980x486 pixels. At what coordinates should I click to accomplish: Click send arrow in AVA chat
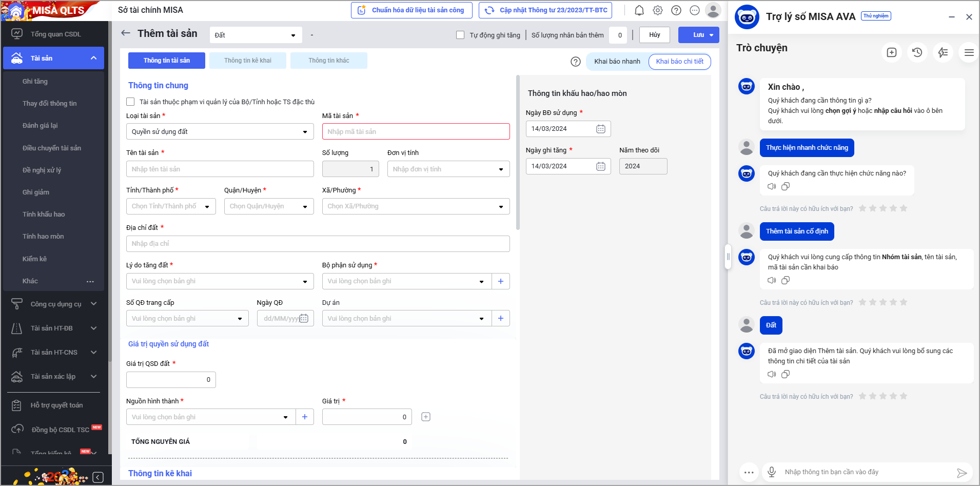pyautogui.click(x=962, y=473)
